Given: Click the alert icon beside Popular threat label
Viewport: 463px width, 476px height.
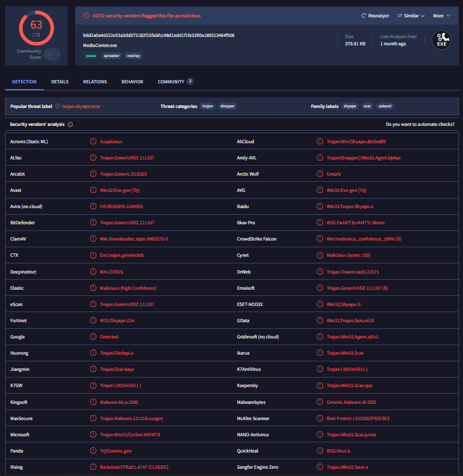Looking at the screenshot, I should tap(58, 106).
